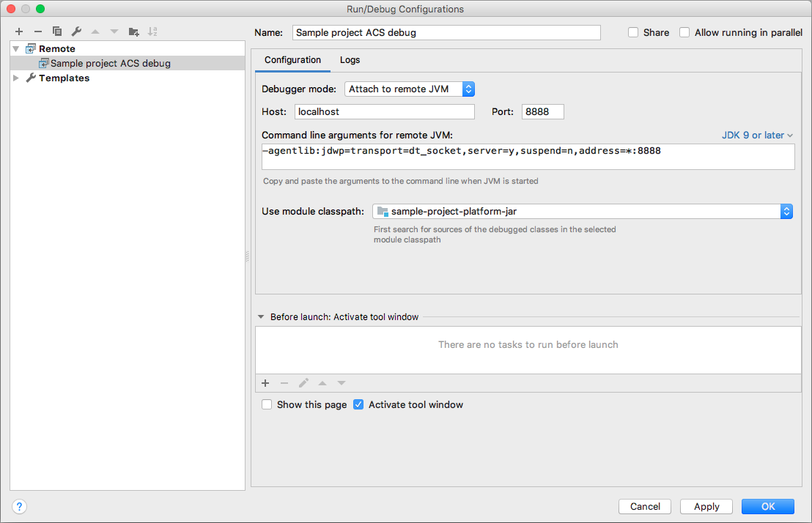812x523 pixels.
Task: Open the Debugger mode dropdown
Action: pos(468,89)
